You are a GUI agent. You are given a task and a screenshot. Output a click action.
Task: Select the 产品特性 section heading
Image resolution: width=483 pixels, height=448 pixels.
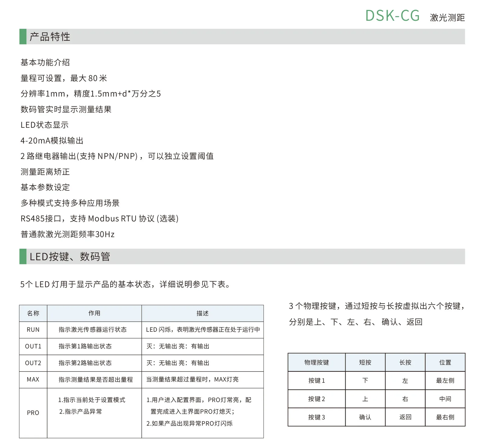click(x=50, y=37)
